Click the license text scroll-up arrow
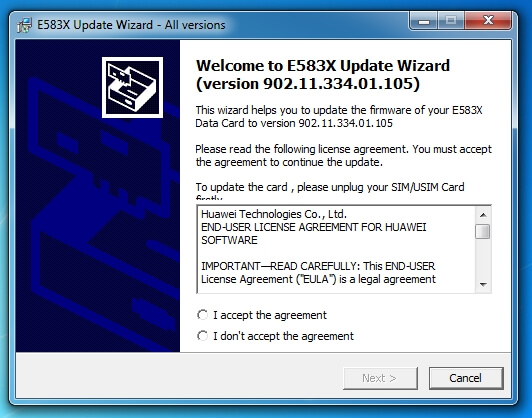 click(483, 215)
